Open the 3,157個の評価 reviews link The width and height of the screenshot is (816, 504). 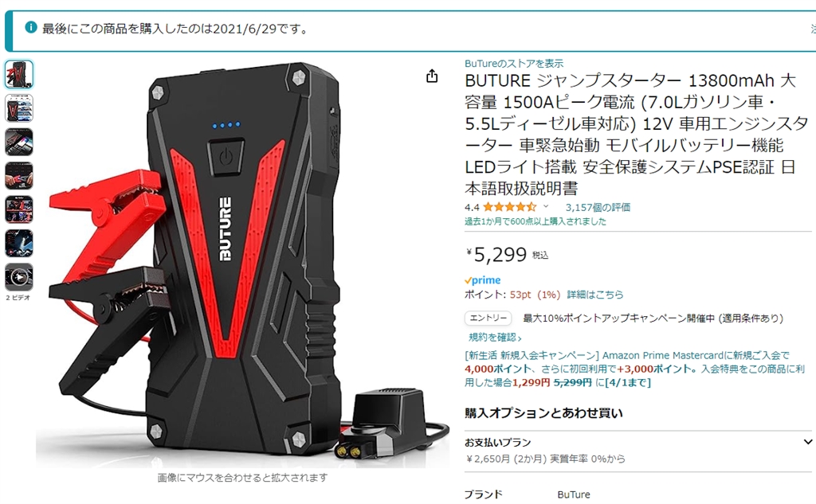tap(598, 207)
